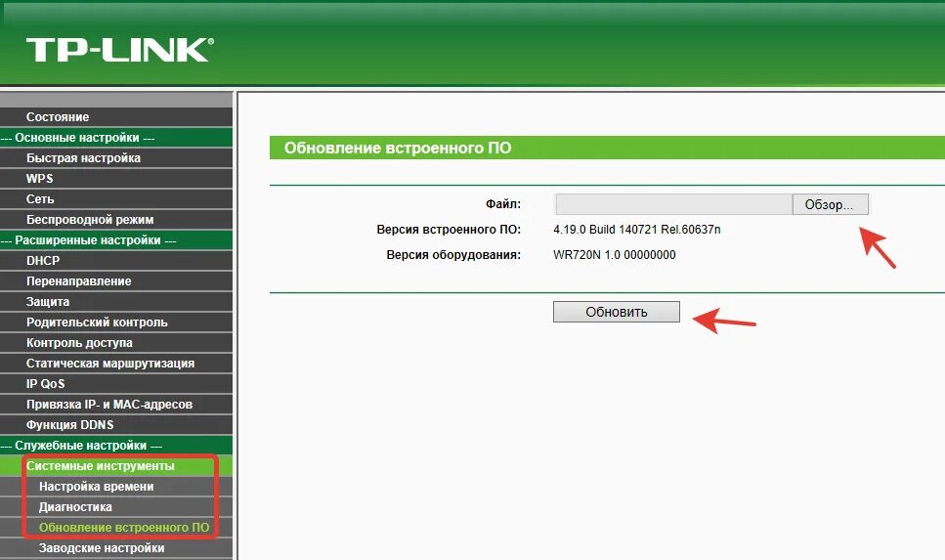This screenshot has height=560, width=945.
Task: Open Перенаправление in sidebar
Action: click(x=116, y=280)
